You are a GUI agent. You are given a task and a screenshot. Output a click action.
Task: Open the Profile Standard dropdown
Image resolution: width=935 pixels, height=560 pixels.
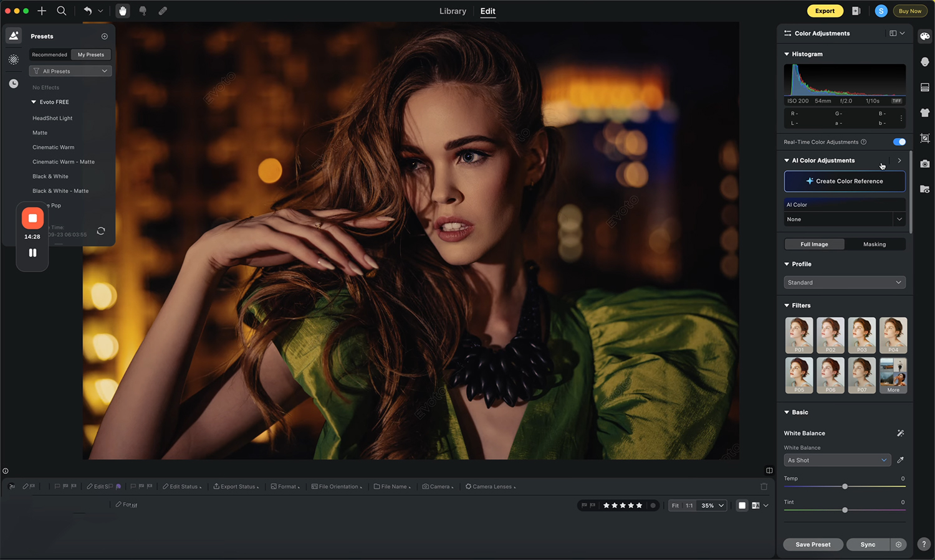(x=844, y=283)
